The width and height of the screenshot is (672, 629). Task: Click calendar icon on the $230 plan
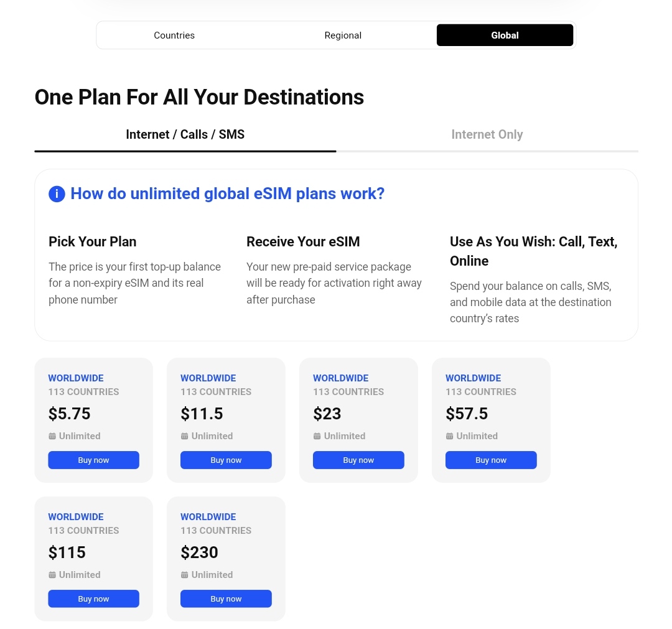point(185,575)
